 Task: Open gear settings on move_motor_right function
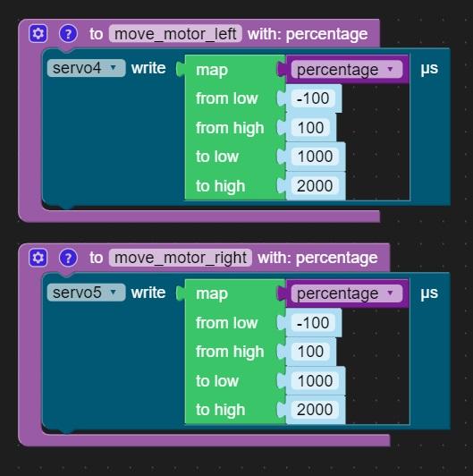[x=38, y=258]
